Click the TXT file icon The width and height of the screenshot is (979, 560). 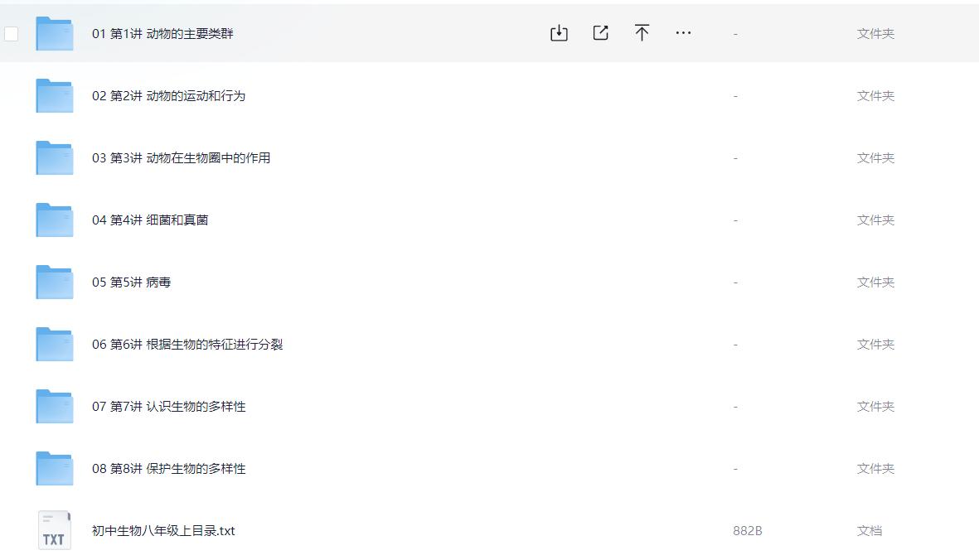[55, 530]
